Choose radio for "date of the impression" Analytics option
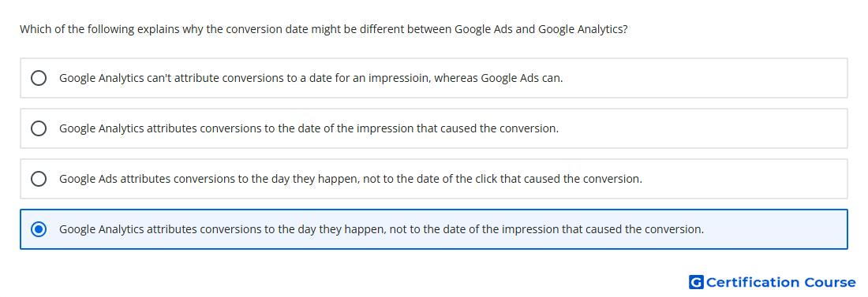The width and height of the screenshot is (868, 297). click(39, 128)
